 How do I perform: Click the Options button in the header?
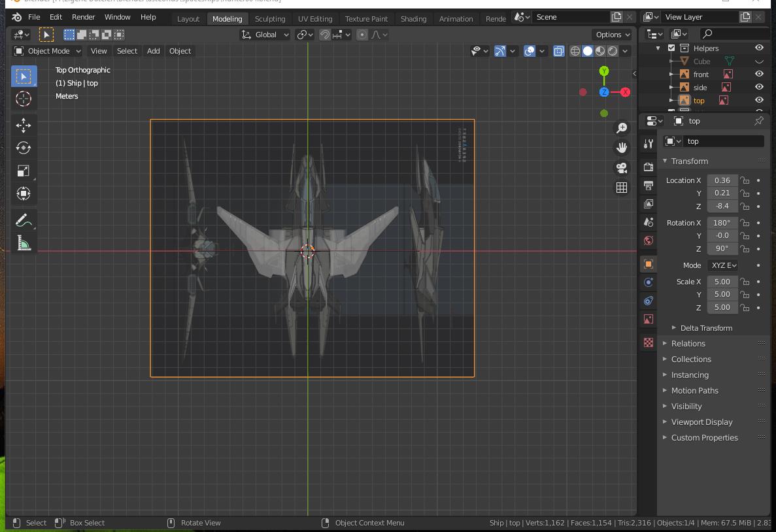point(613,35)
